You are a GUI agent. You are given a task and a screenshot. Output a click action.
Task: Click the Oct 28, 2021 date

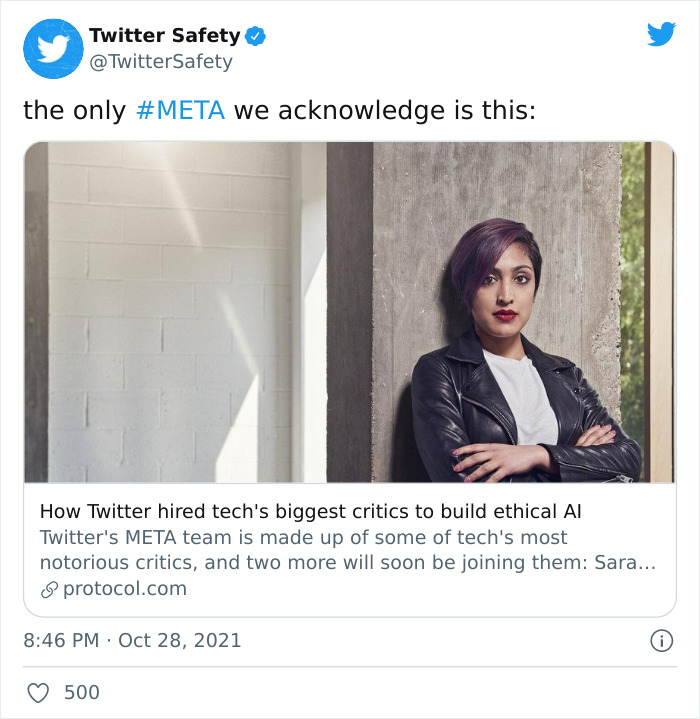tap(180, 640)
